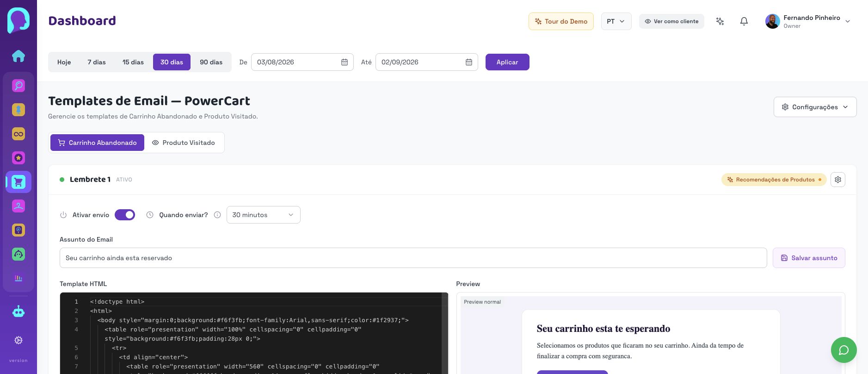Click the Assunto do Email input field
Viewport: 868px width, 374px height.
(x=413, y=258)
